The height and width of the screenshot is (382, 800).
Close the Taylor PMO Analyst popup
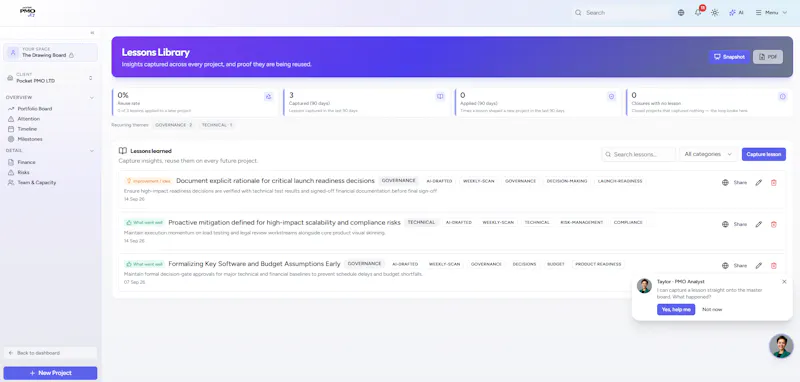(784, 282)
